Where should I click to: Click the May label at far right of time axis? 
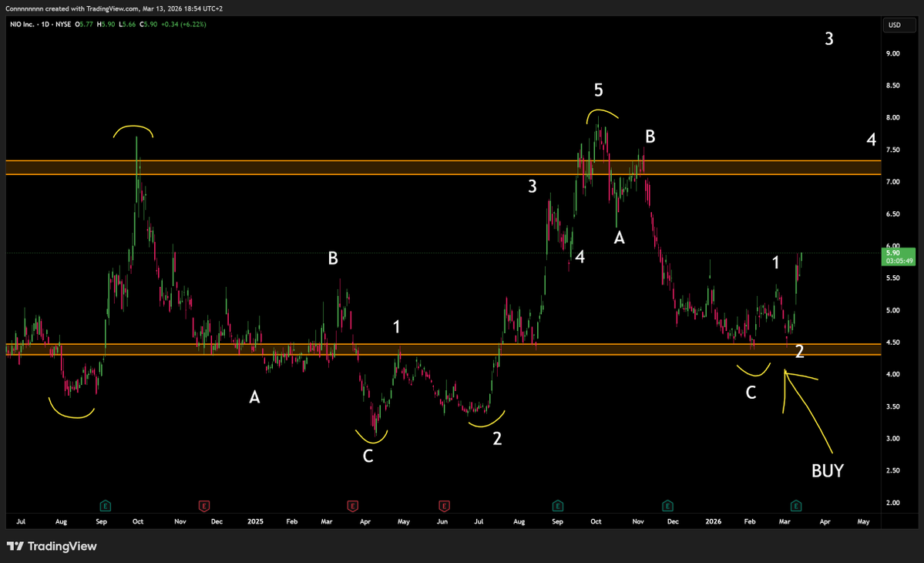863,521
